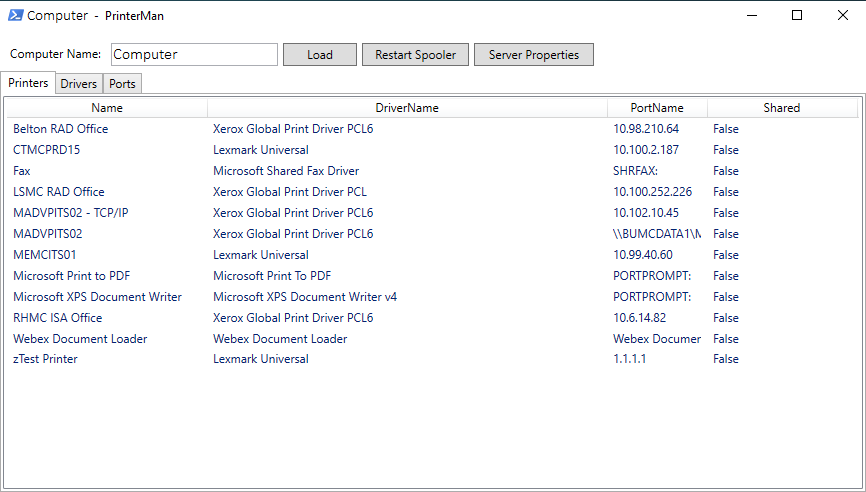This screenshot has height=492, width=866.
Task: Click Shared False value for zTest Printer
Action: (726, 359)
